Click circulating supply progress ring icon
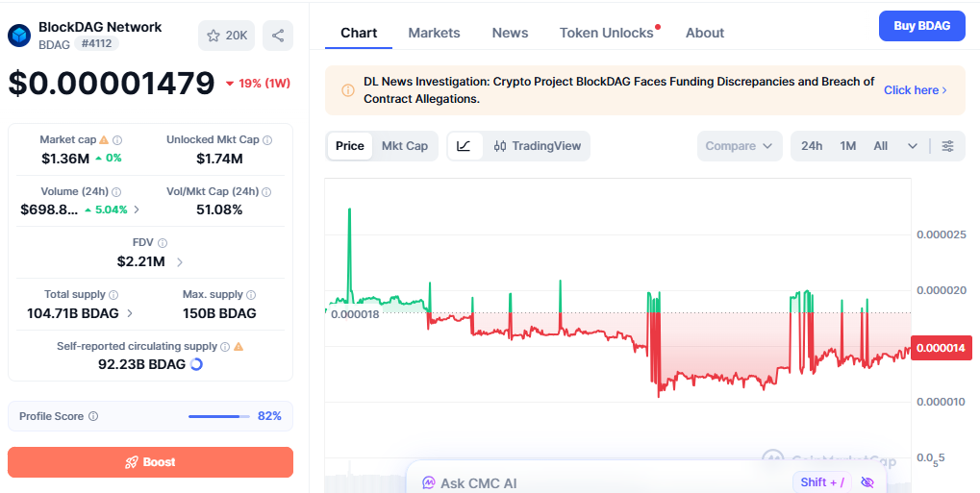This screenshot has height=493, width=980. 195,364
